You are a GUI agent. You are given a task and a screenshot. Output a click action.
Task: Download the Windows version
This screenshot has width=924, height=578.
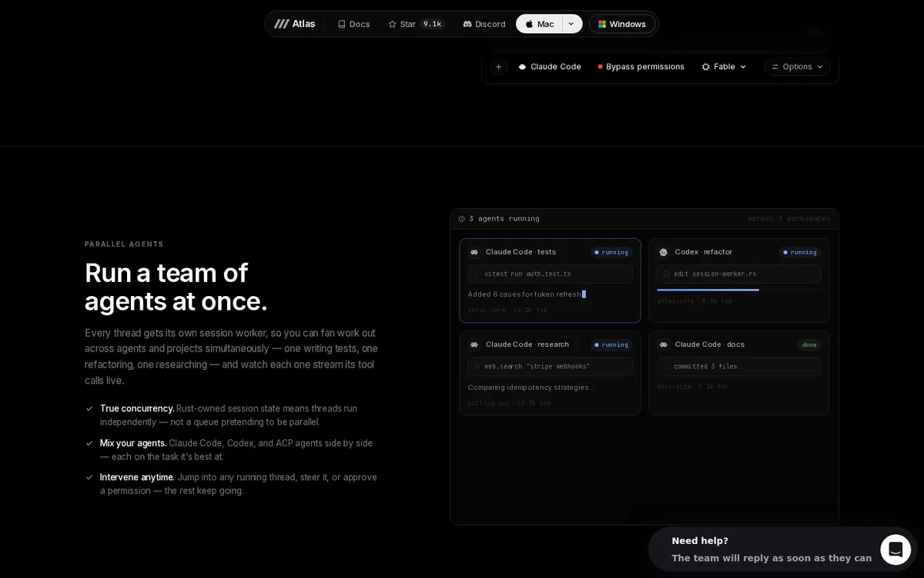[622, 24]
